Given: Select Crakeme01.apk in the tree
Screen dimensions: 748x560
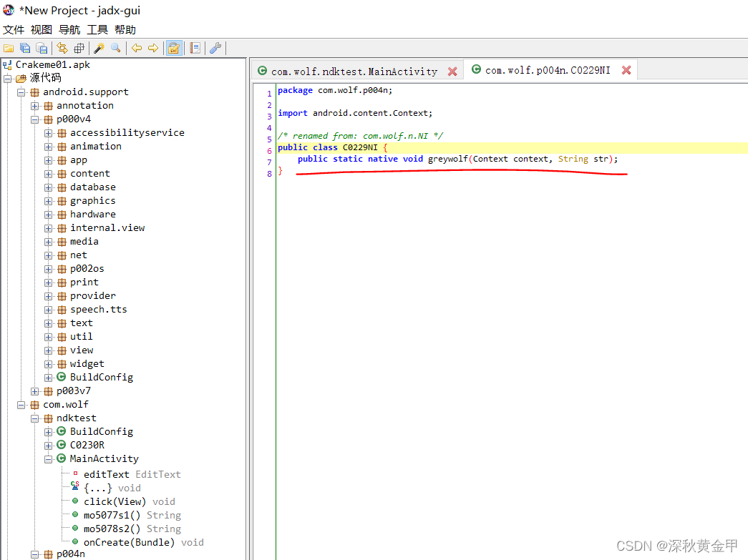Looking at the screenshot, I should [52, 65].
